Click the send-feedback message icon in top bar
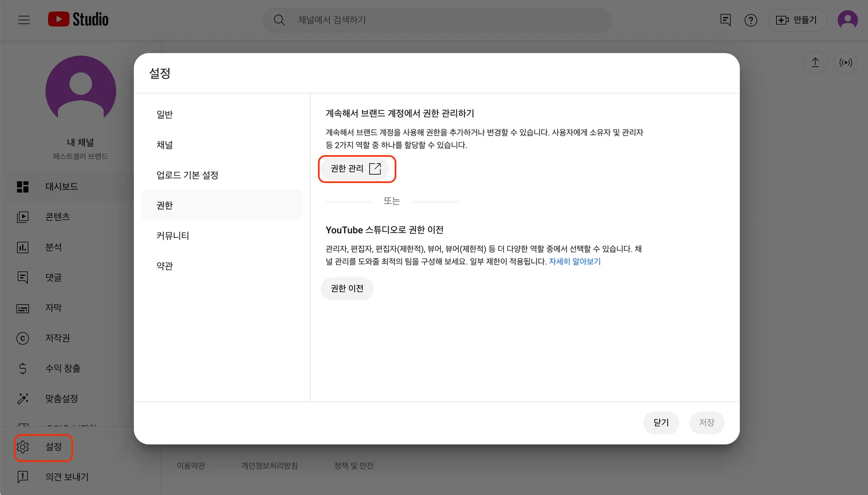The image size is (868, 495). pyautogui.click(x=725, y=20)
